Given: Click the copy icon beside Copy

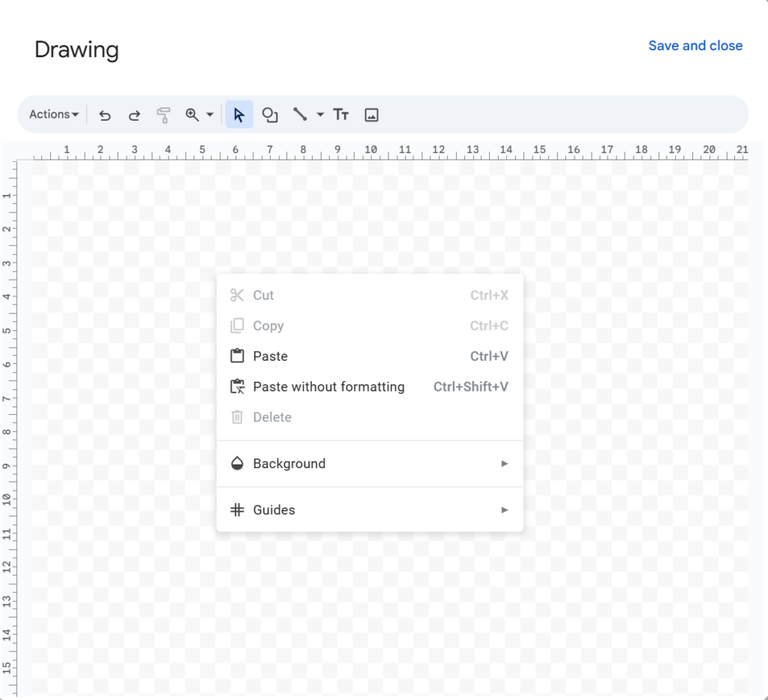Looking at the screenshot, I should click(237, 326).
